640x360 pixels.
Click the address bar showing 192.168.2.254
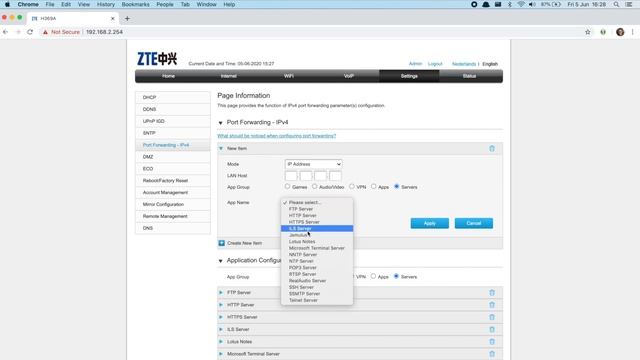(104, 32)
